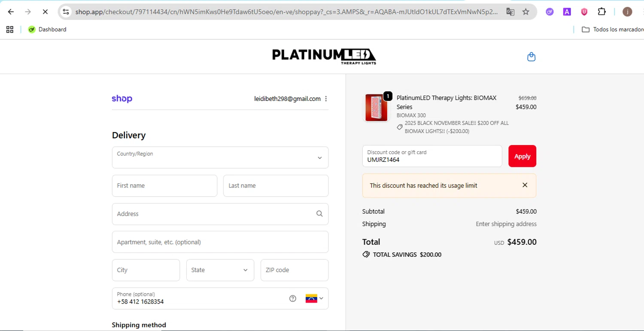The height and width of the screenshot is (331, 644).
Task: Open the State dropdown
Action: pos(220,270)
